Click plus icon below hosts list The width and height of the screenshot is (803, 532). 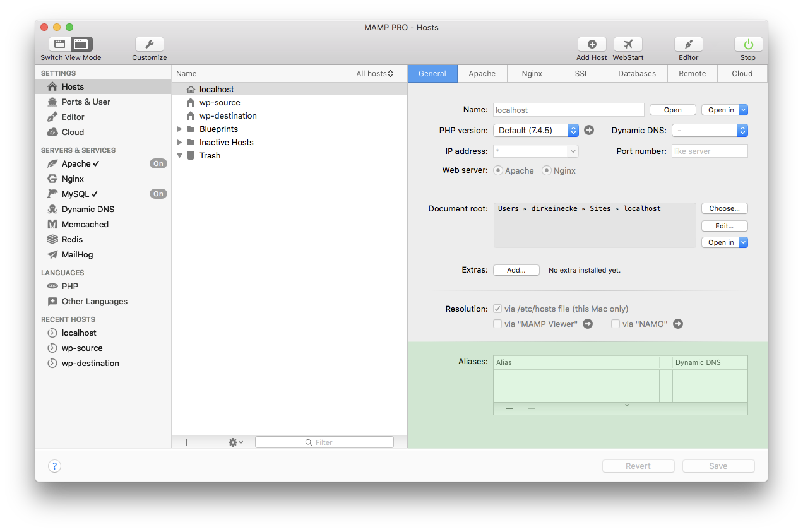[x=186, y=442]
